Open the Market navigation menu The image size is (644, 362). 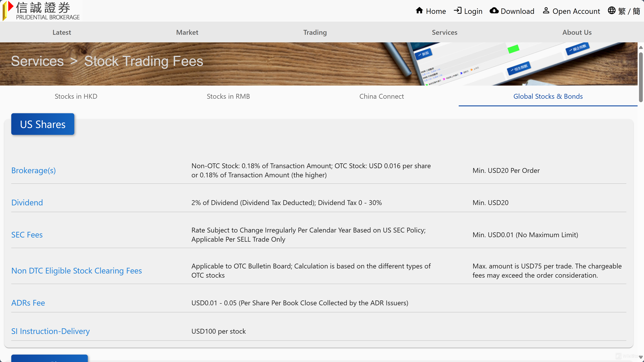tap(187, 32)
